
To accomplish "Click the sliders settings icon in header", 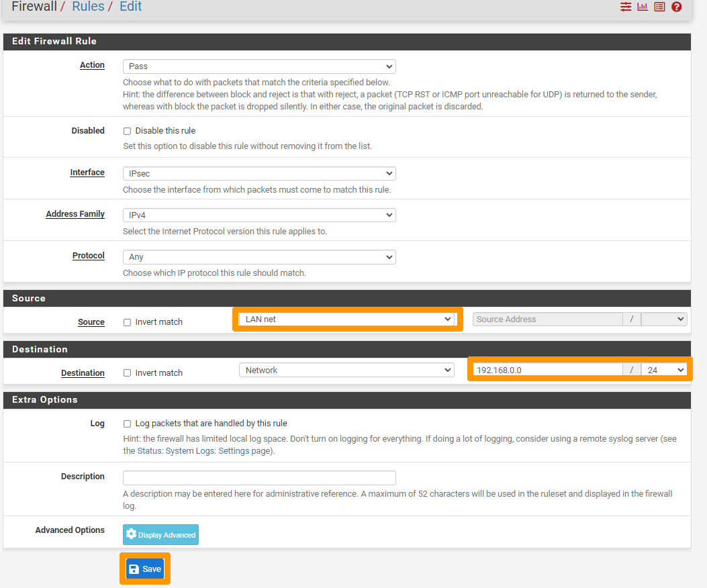I will click(x=626, y=7).
